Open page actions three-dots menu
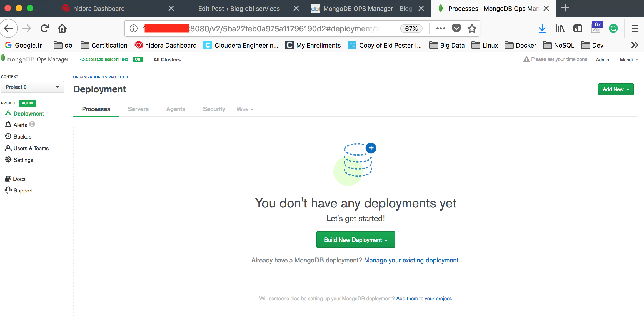Image resolution: width=644 pixels, height=325 pixels. click(x=441, y=28)
